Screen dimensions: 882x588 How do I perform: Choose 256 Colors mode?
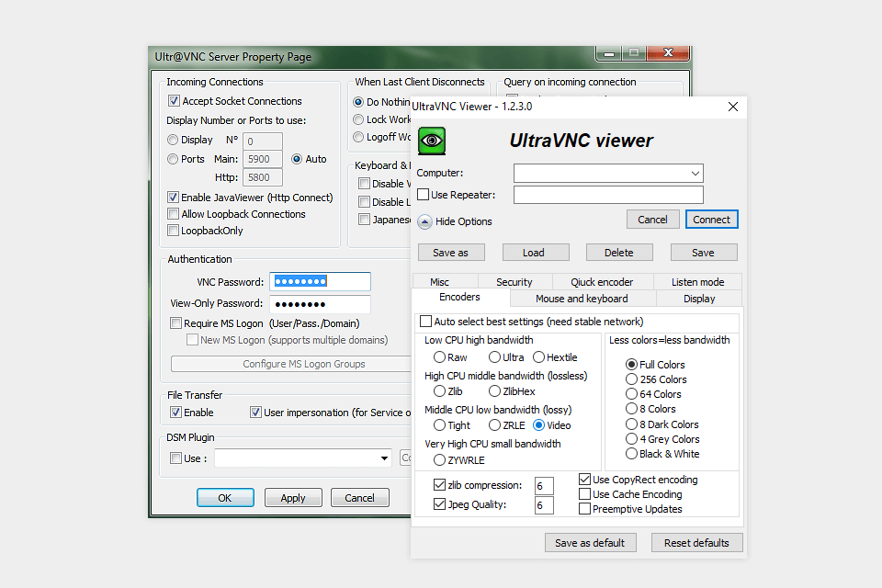[x=634, y=379]
